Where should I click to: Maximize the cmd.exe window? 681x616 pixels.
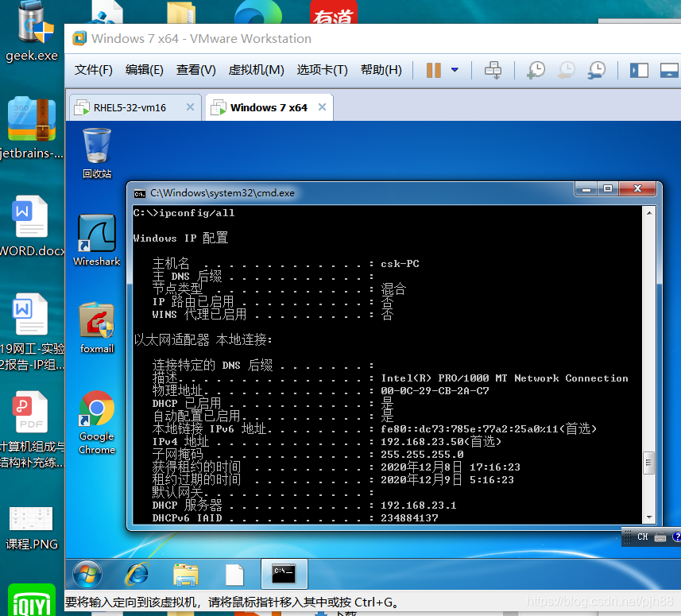pyautogui.click(x=608, y=188)
